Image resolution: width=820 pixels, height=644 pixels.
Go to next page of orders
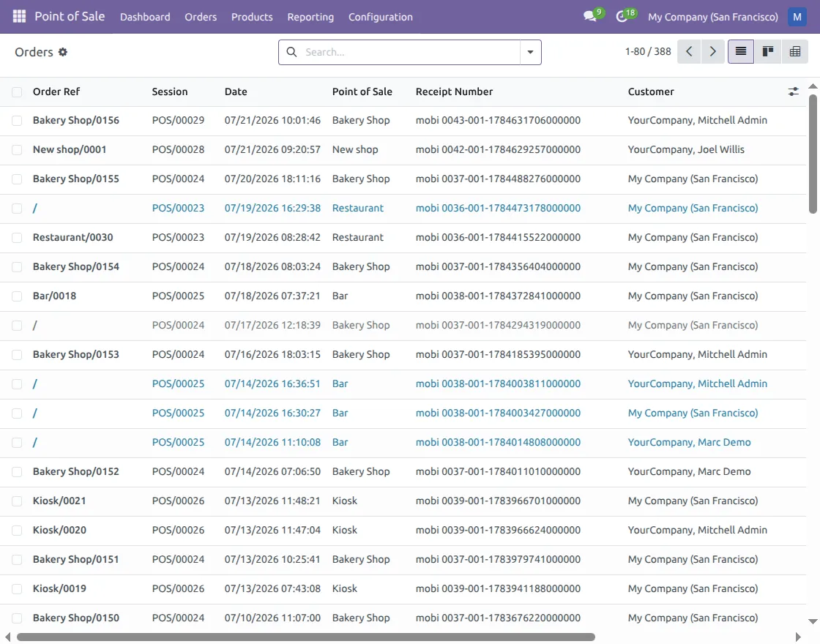713,51
